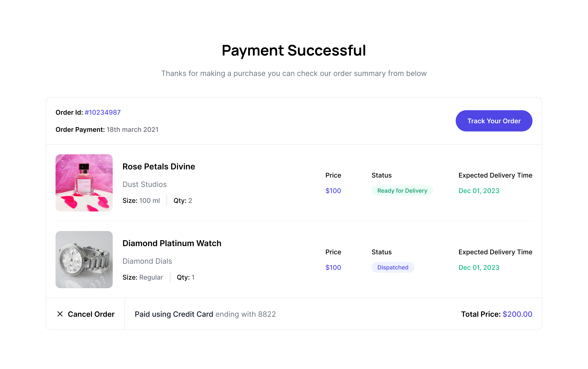Image resolution: width=588 pixels, height=369 pixels.
Task: Click the perfume's Dec 01, 2023 delivery date
Action: pos(479,191)
